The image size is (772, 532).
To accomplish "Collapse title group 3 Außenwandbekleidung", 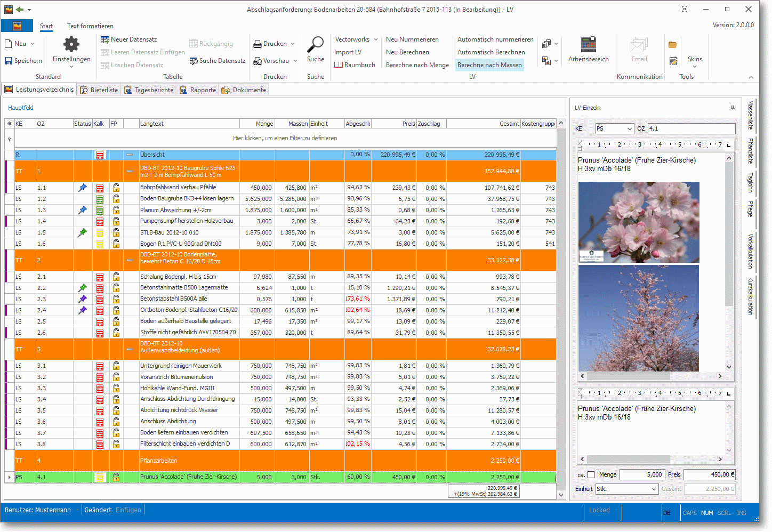I will pyautogui.click(x=130, y=350).
